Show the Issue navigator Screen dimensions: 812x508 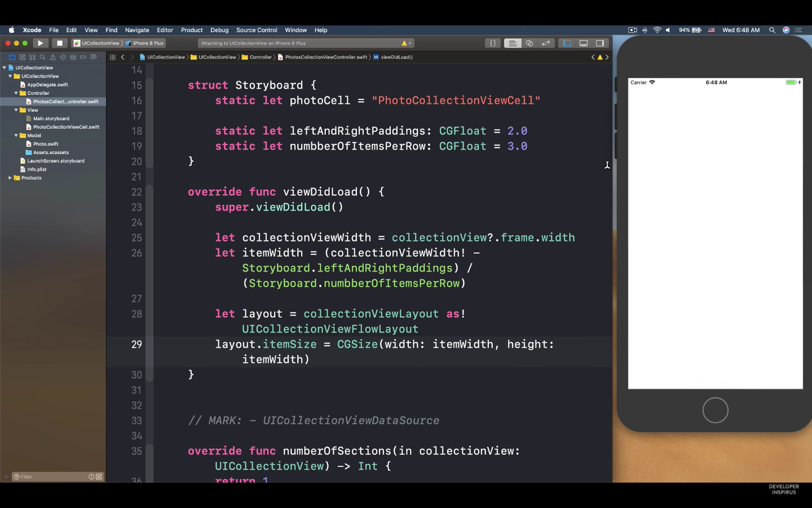tap(52, 57)
